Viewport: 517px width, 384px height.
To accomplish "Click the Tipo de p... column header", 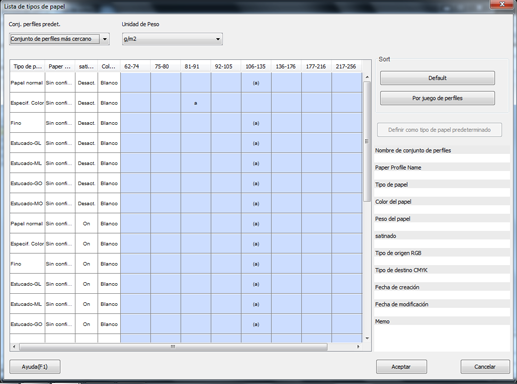I will 27,67.
